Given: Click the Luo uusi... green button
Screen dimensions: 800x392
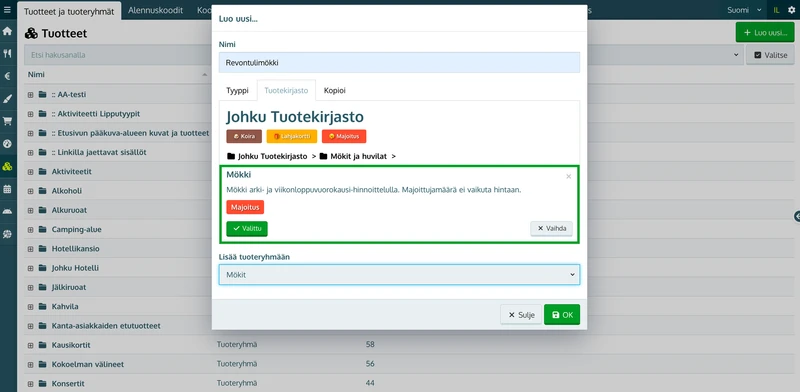Looking at the screenshot, I should tap(765, 33).
